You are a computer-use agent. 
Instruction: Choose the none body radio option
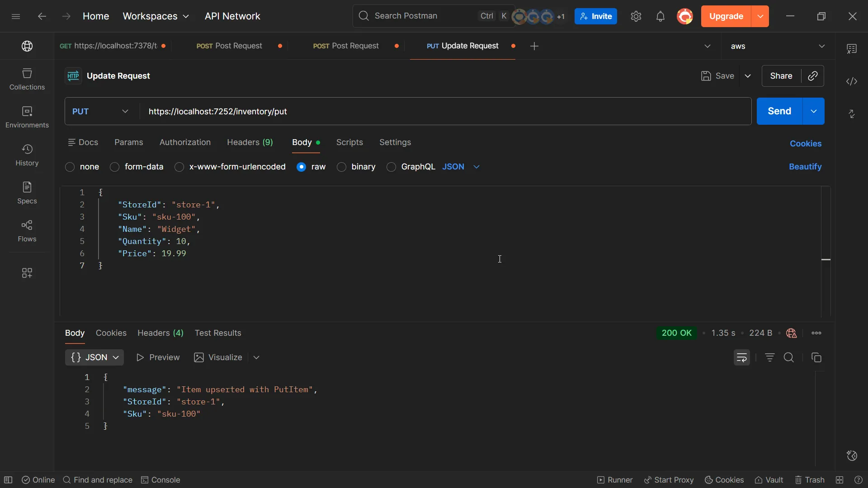70,167
